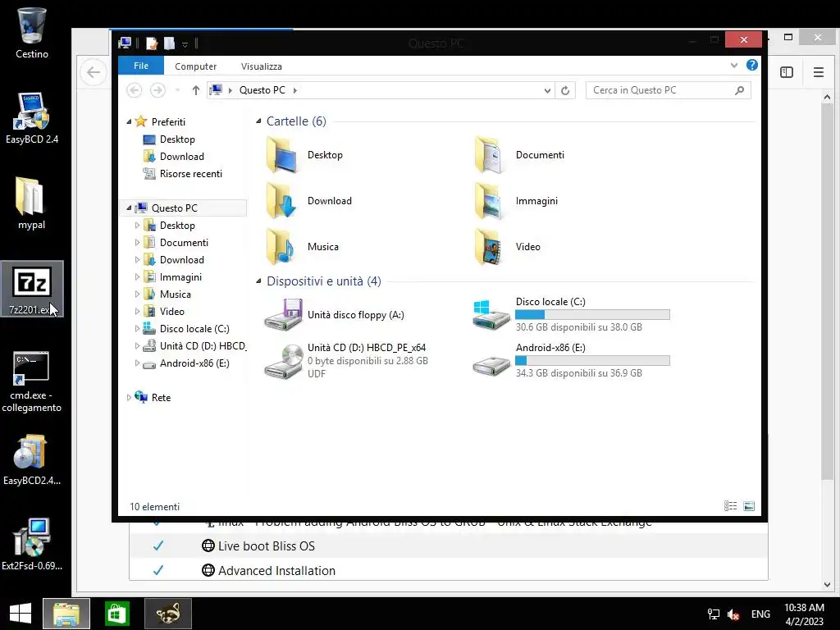Open the Immagini folder in Cartelle

click(517, 201)
